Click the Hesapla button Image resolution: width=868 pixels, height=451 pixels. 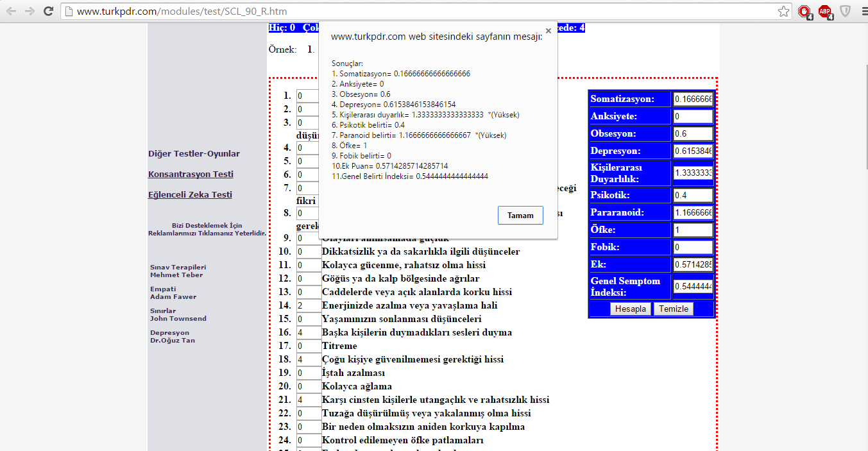tap(631, 309)
